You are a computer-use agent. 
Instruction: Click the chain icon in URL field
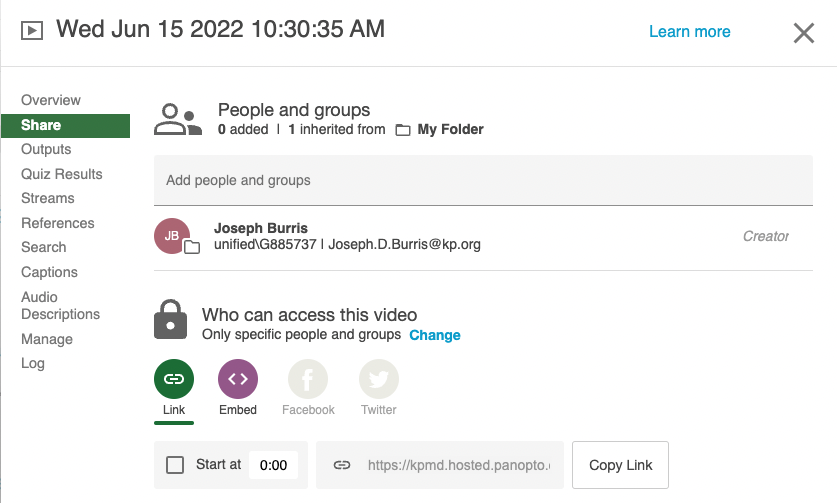click(x=342, y=465)
